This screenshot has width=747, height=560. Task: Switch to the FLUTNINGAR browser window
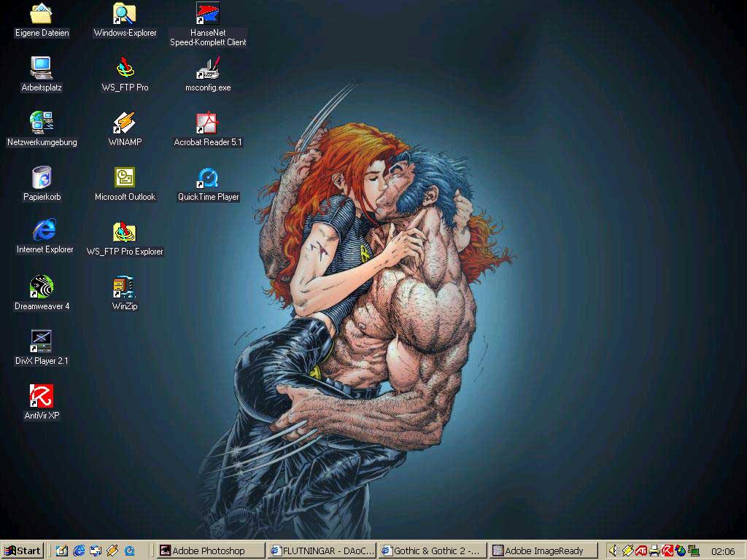click(x=322, y=551)
